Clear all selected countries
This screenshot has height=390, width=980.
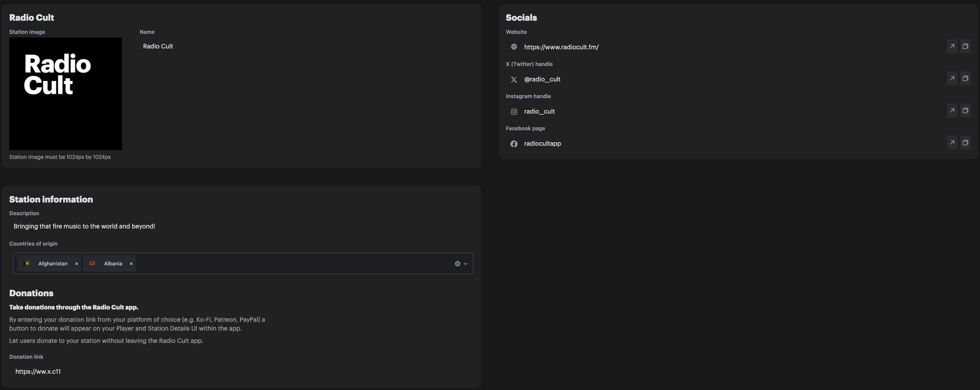(x=458, y=264)
